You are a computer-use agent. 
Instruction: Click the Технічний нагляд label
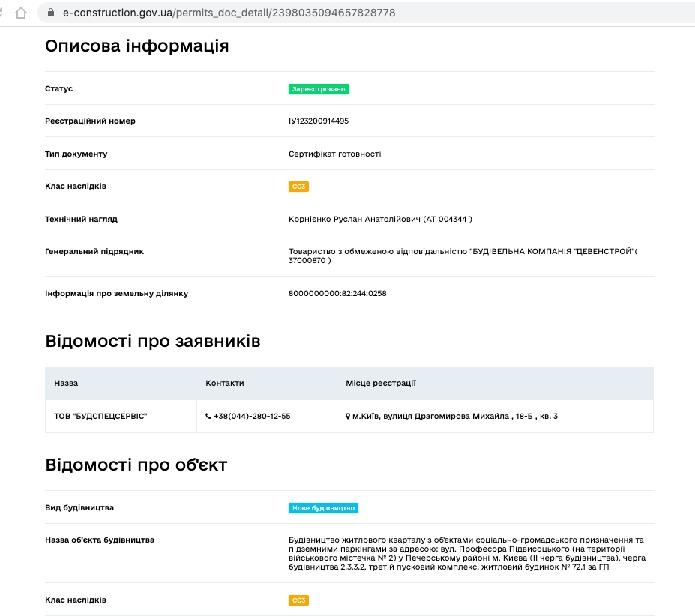coord(81,219)
